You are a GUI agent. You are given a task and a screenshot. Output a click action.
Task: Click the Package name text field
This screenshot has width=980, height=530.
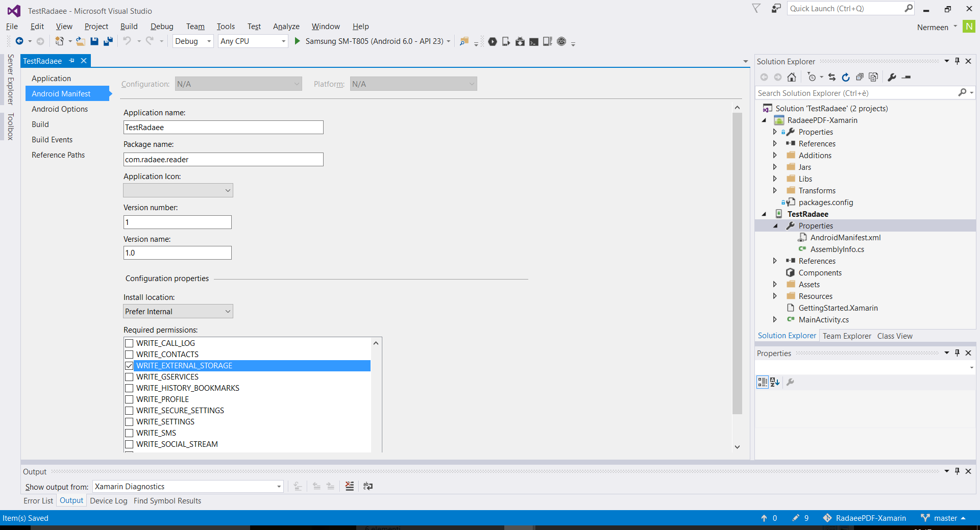pos(223,160)
